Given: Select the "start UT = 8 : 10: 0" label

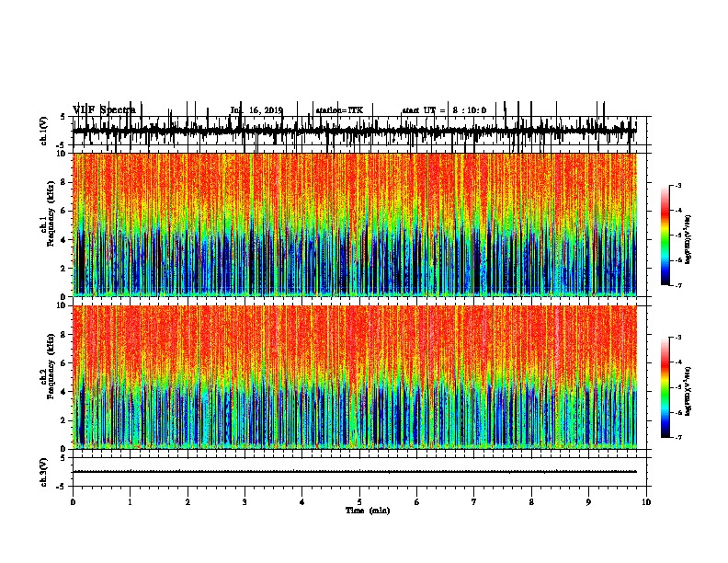Looking at the screenshot, I should [444, 110].
